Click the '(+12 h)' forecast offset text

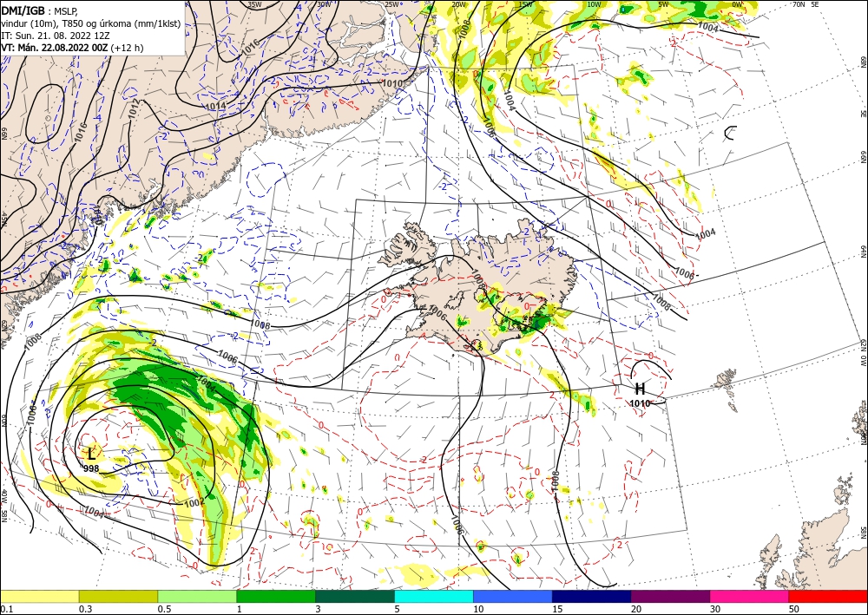coord(127,48)
